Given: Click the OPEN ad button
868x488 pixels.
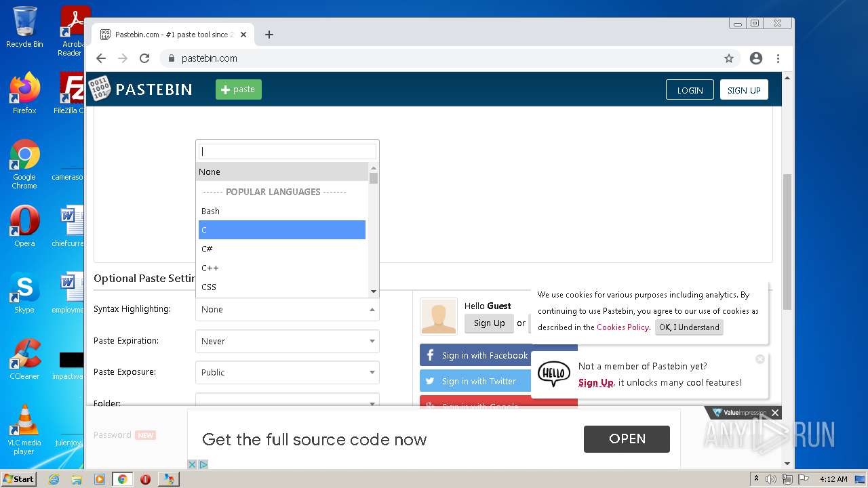Looking at the screenshot, I should coord(627,439).
